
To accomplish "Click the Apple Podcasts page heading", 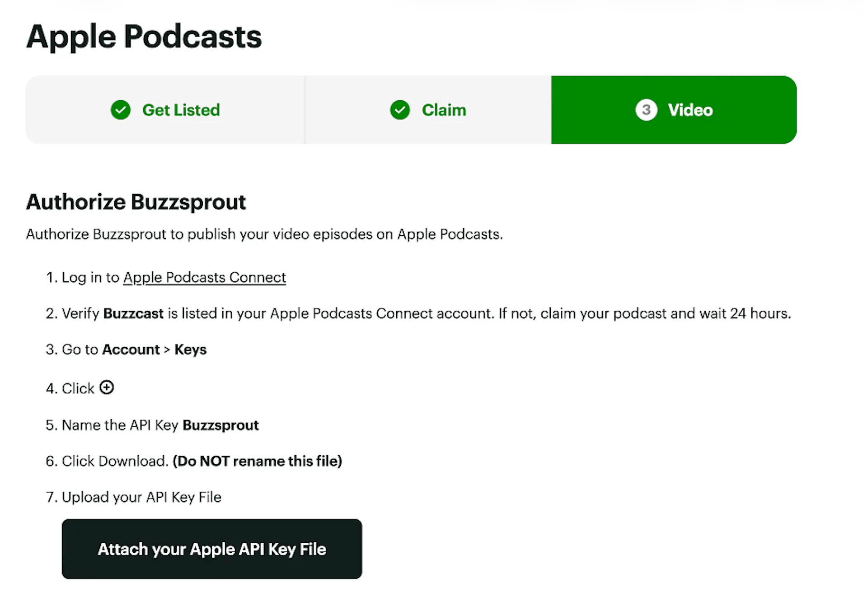I will [144, 37].
